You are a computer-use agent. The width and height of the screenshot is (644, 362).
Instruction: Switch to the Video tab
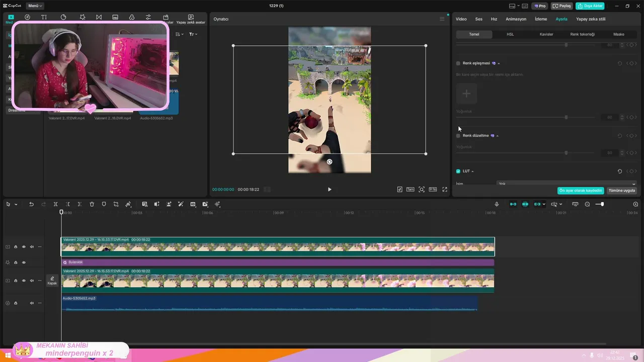(x=461, y=19)
